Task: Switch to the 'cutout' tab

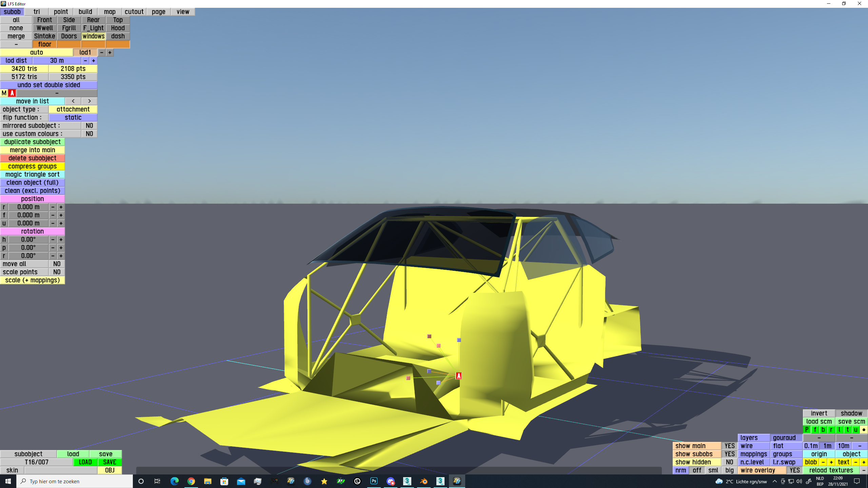Action: [134, 12]
